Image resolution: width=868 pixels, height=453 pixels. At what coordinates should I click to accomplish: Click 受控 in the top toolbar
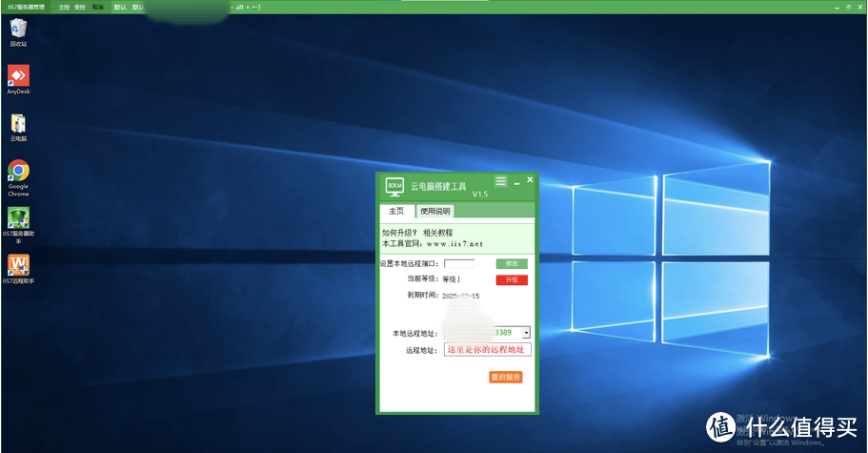click(80, 8)
